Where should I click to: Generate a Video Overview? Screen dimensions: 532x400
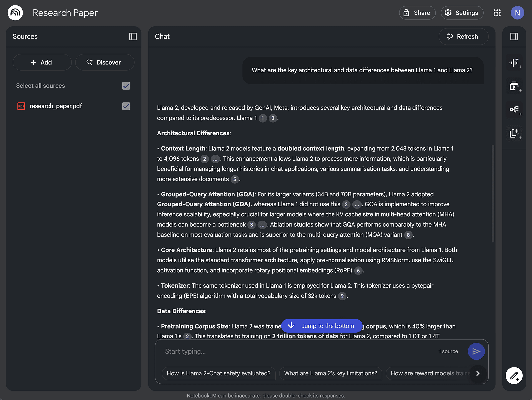pyautogui.click(x=514, y=86)
